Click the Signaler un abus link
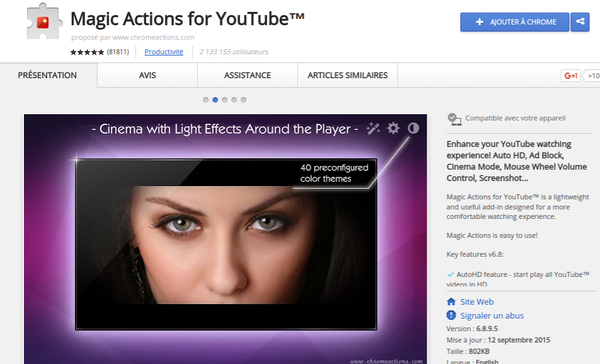Screen dimensions: 600x364 tap(492, 316)
